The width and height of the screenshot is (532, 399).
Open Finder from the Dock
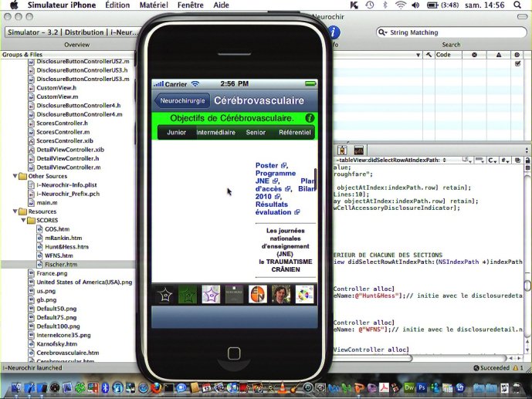pyautogui.click(x=16, y=387)
